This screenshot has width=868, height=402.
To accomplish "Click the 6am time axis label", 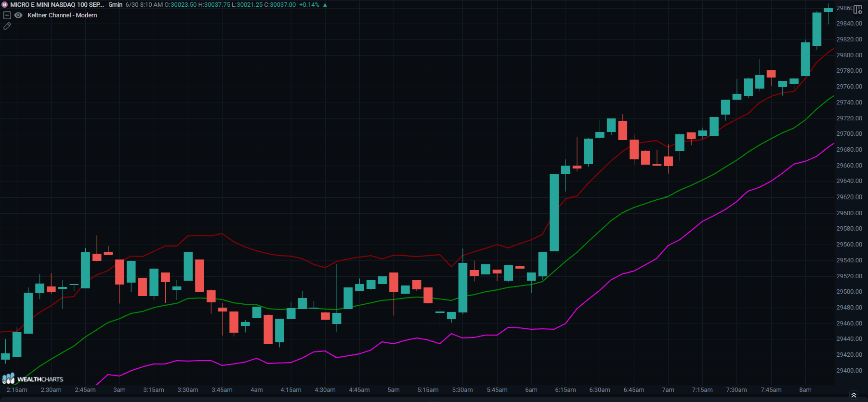I will click(531, 390).
